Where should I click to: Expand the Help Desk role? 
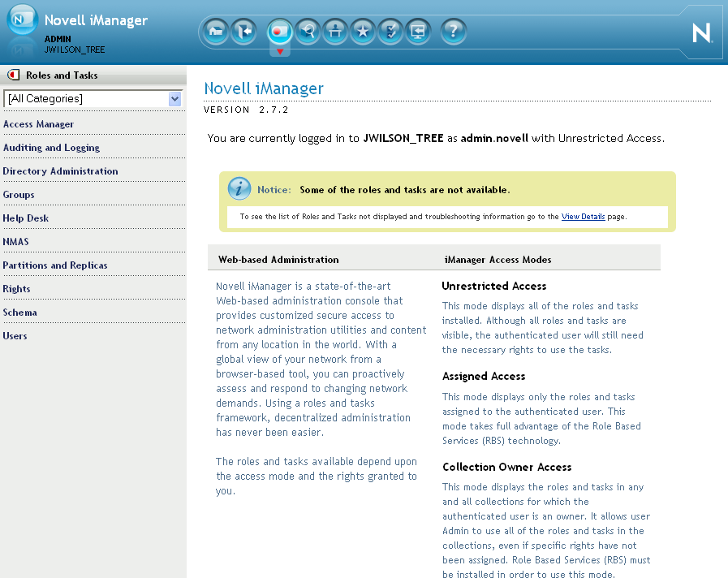click(25, 218)
